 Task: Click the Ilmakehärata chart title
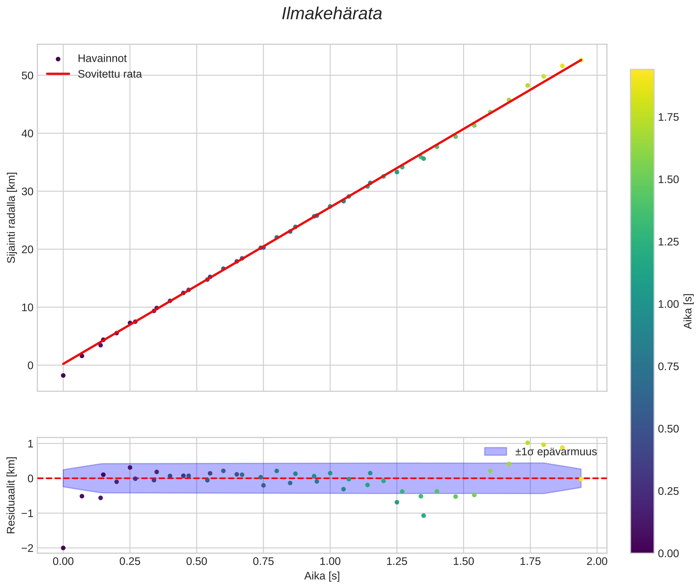[332, 14]
